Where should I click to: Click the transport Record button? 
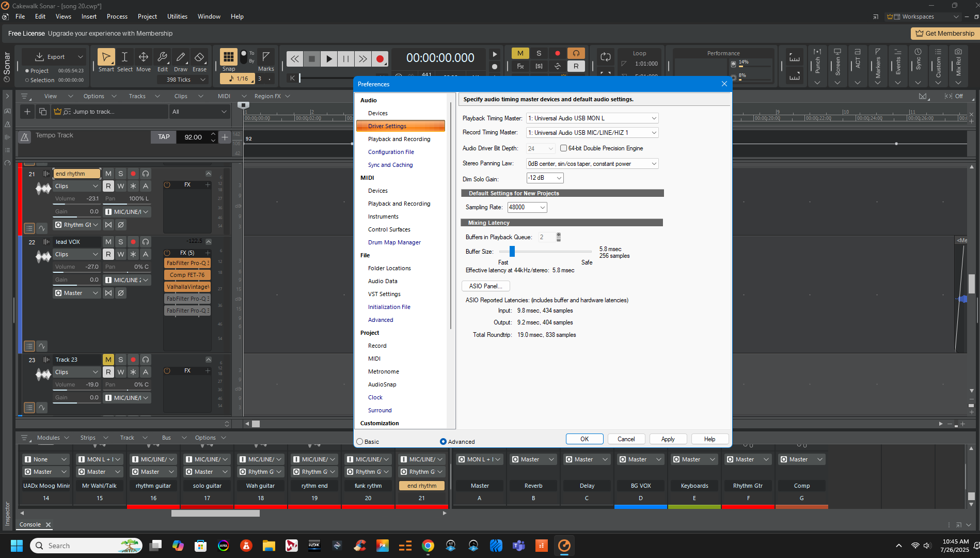tap(380, 59)
